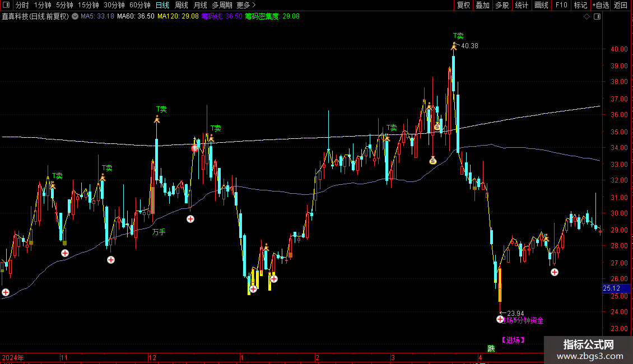Viewport: 633px width, 364px height.
Task: Click the 23.94 low price label
Action: (x=515, y=313)
